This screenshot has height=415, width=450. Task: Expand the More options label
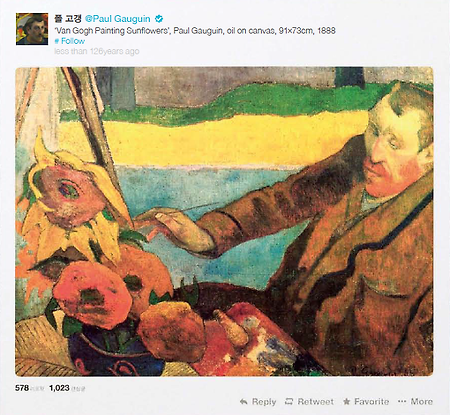pos(422,402)
